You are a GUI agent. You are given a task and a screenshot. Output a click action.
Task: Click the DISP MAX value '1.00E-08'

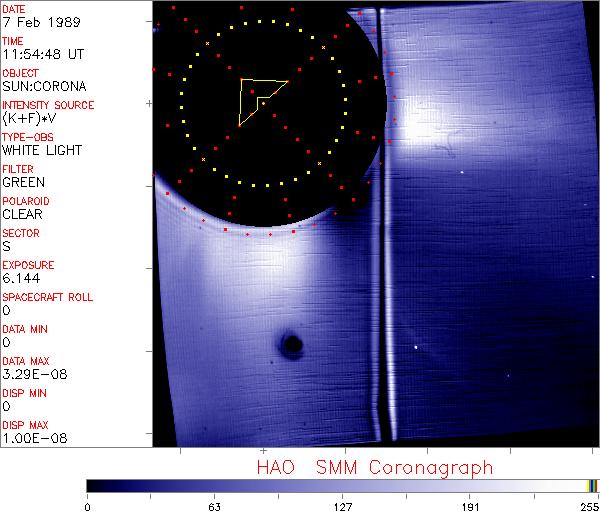click(32, 438)
